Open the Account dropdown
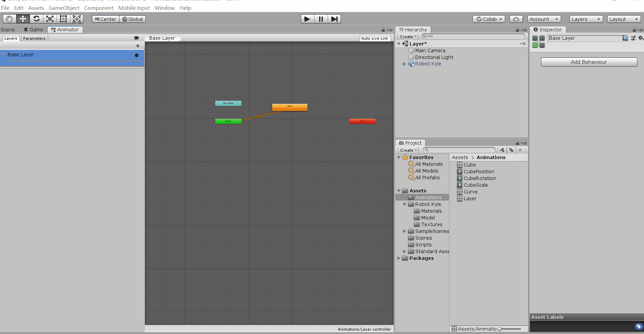 click(x=544, y=19)
